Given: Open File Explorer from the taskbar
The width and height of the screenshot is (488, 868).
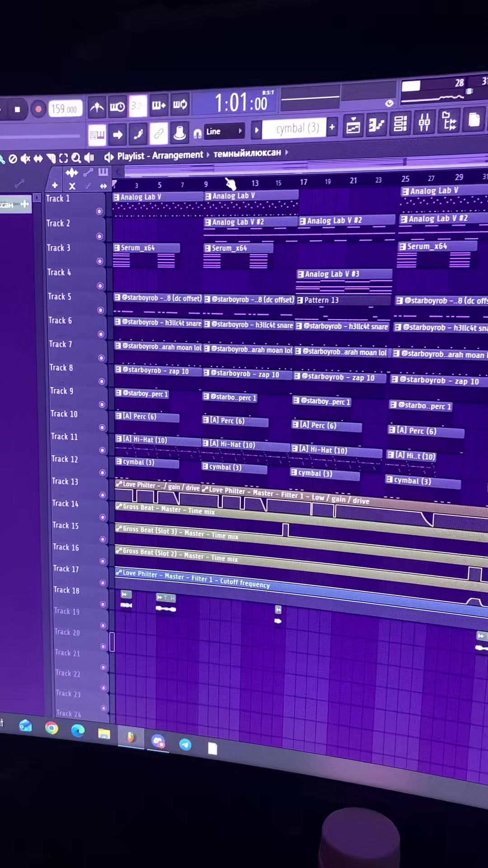Looking at the screenshot, I should (x=104, y=733).
